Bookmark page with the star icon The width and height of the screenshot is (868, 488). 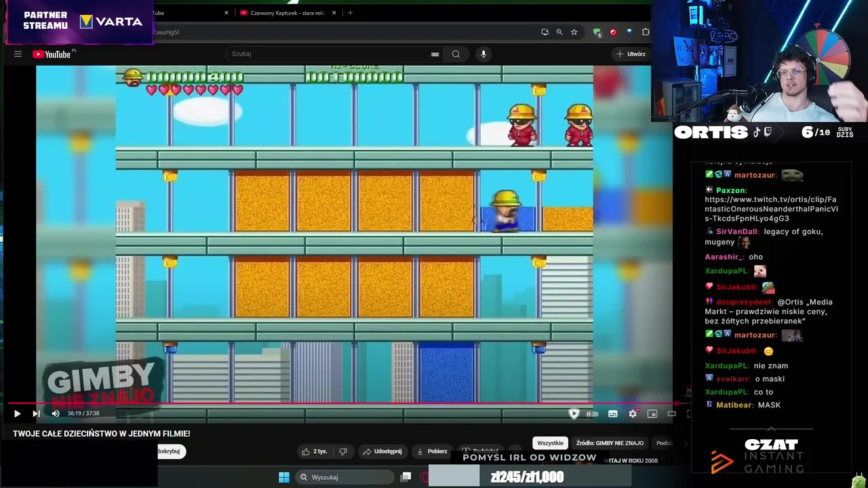pyautogui.click(x=574, y=32)
